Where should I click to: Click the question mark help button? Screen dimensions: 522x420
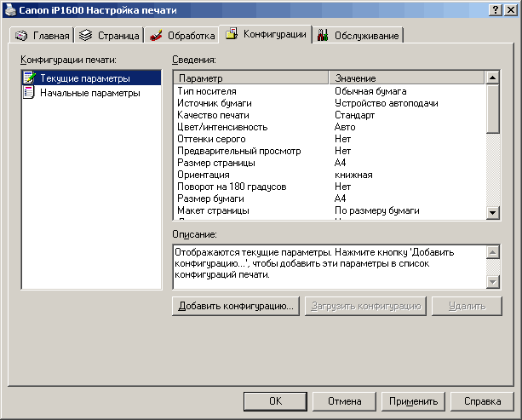[496, 10]
